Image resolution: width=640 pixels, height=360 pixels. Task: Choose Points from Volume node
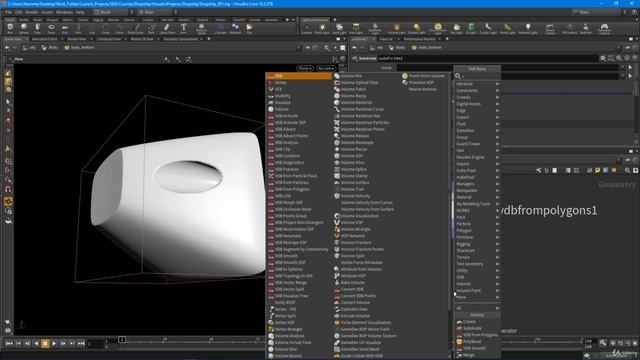click(427, 76)
